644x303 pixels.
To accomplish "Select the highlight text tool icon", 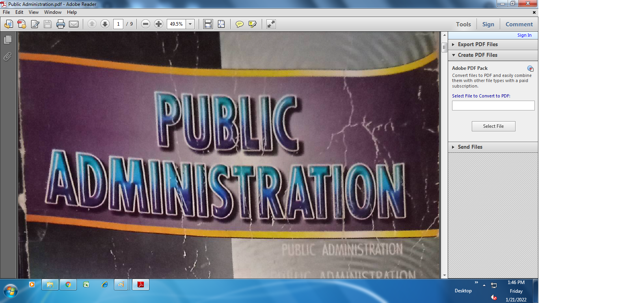I will coord(253,24).
